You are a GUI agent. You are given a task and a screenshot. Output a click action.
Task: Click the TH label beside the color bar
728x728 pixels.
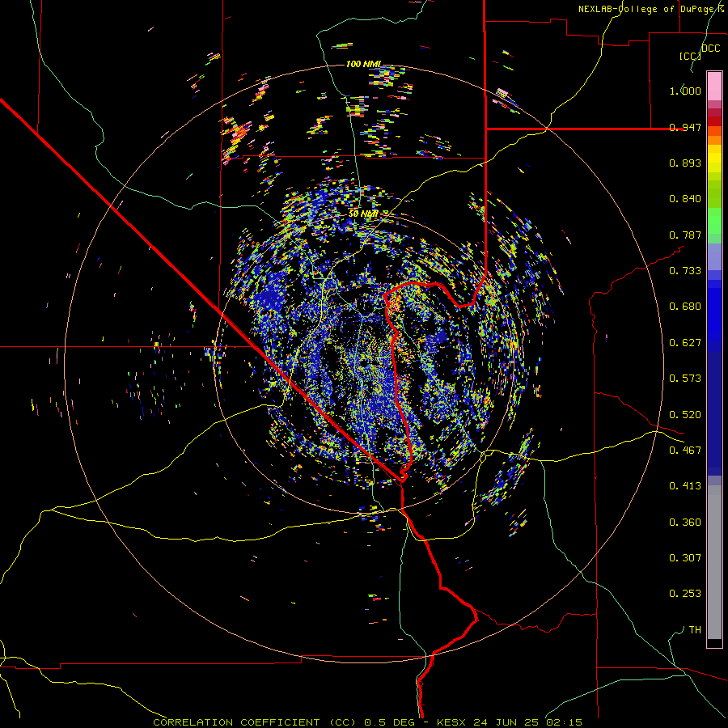pos(695,630)
